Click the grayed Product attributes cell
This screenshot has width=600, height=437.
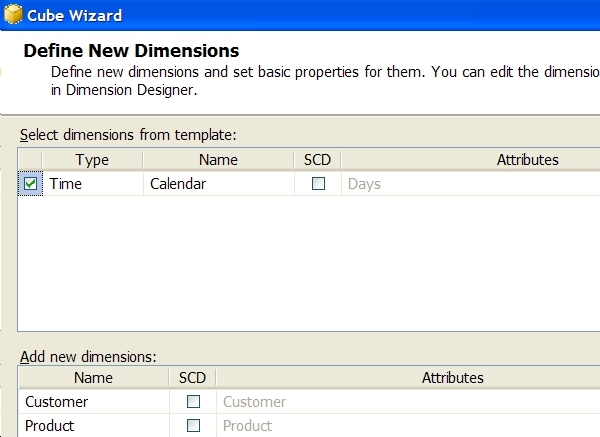pyautogui.click(x=408, y=425)
